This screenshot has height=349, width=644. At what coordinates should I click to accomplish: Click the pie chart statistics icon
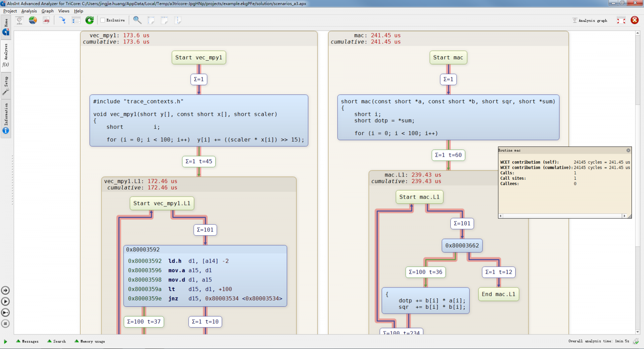[33, 20]
